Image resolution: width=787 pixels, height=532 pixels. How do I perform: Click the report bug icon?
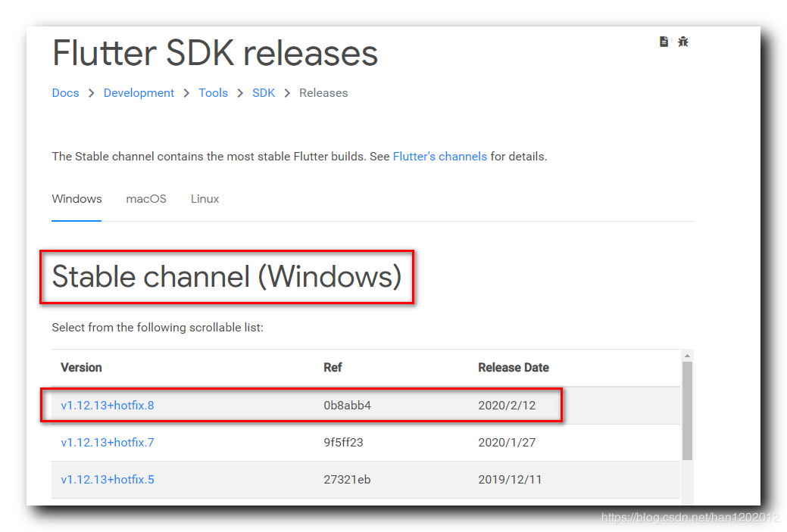(x=683, y=42)
